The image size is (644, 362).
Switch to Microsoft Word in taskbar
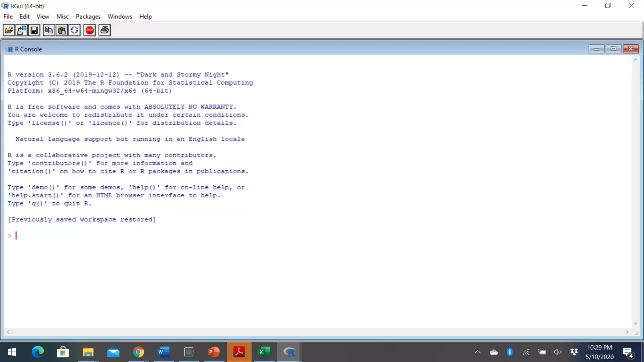[x=164, y=352]
